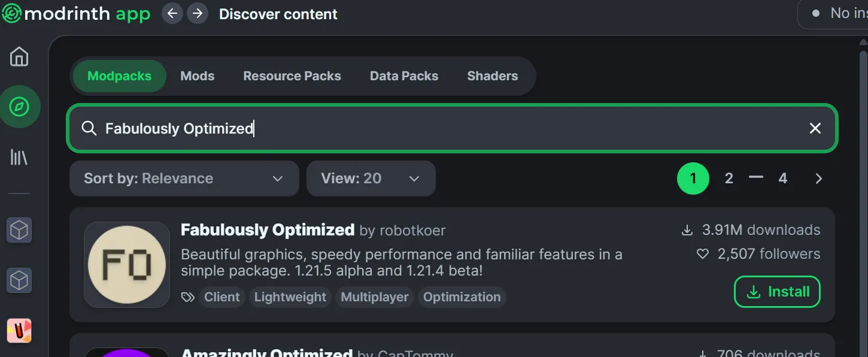Image resolution: width=868 pixels, height=357 pixels.
Task: Expand the View: 20 dropdown
Action: coord(371,179)
